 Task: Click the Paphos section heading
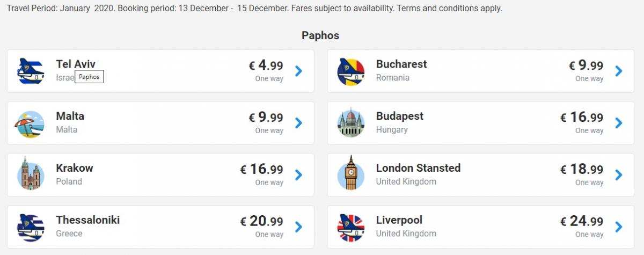pos(320,35)
